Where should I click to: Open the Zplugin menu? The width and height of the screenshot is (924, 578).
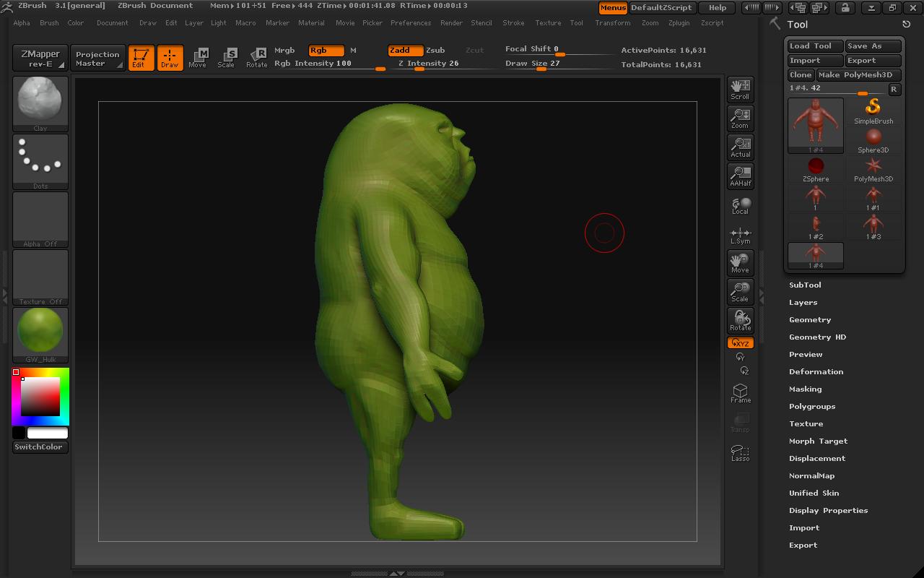click(679, 23)
